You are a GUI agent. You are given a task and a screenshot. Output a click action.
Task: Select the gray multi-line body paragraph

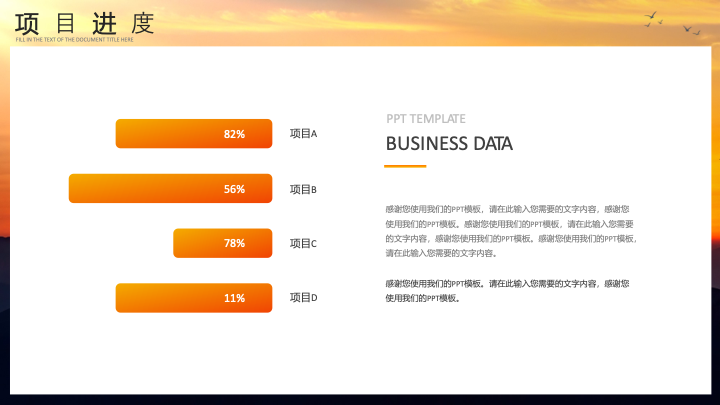click(510, 231)
